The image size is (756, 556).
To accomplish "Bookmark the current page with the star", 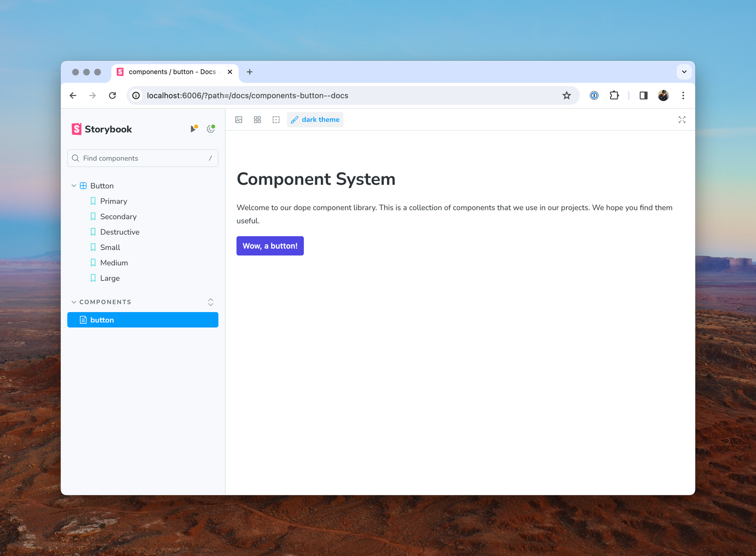I will [566, 95].
